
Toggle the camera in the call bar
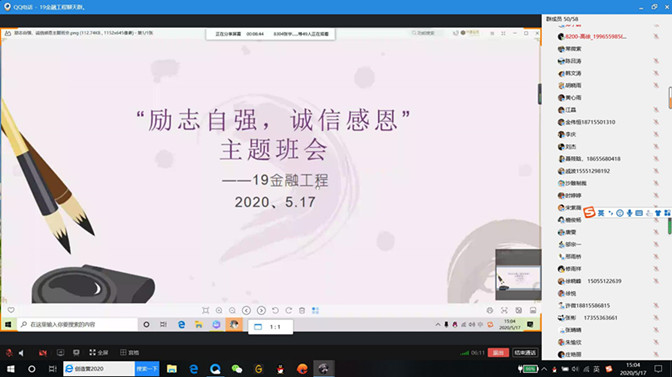click(42, 353)
